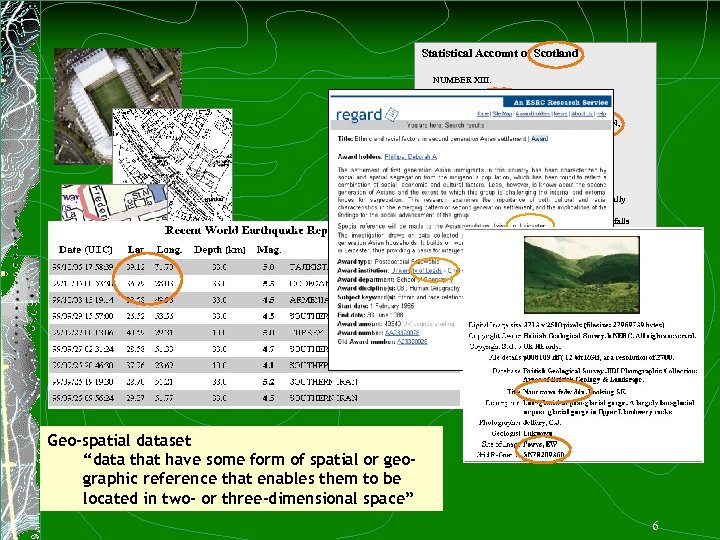720x540 pixels.
Task: Open the University of Leeds institution link
Action: [416, 270]
